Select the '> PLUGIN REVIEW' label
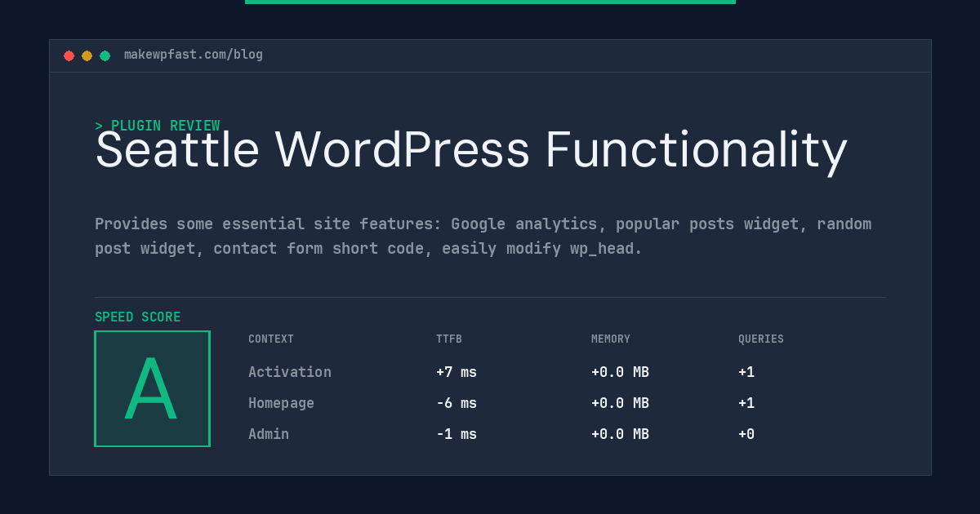The height and width of the screenshot is (514, 980). click(158, 126)
